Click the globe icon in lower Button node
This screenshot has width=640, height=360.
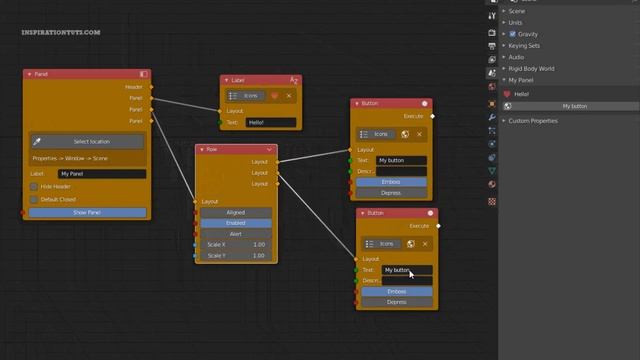pos(411,244)
